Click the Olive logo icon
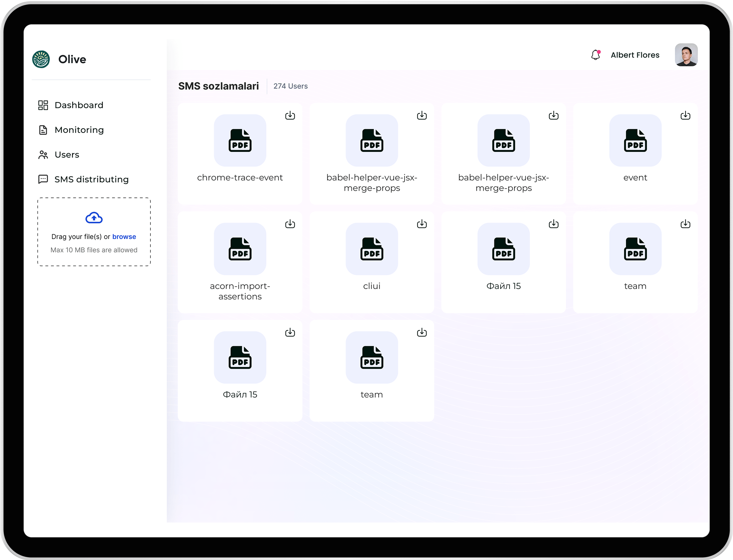733x560 pixels. click(x=41, y=59)
